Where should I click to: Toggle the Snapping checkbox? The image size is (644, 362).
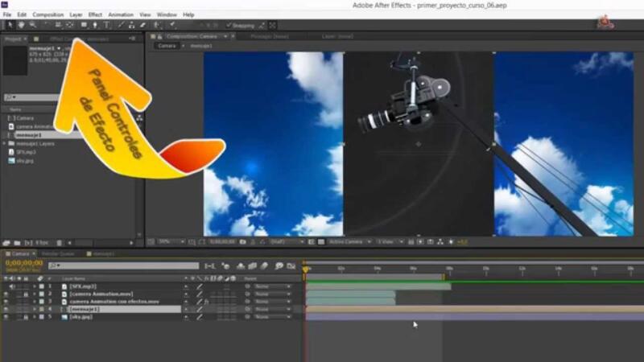[229, 26]
